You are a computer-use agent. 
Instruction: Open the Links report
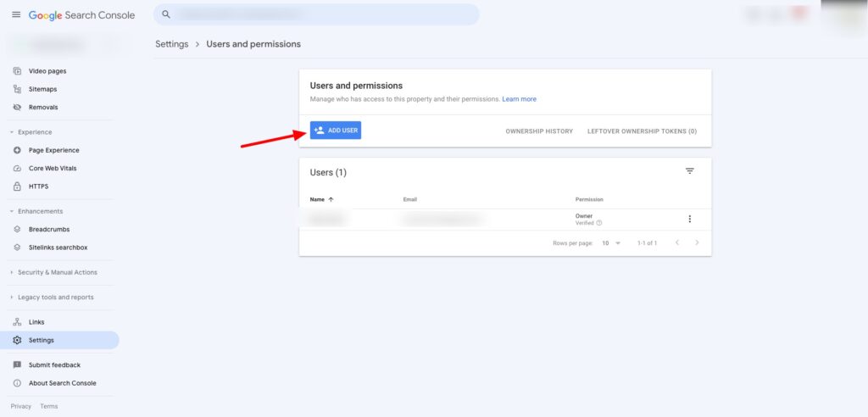coord(36,322)
